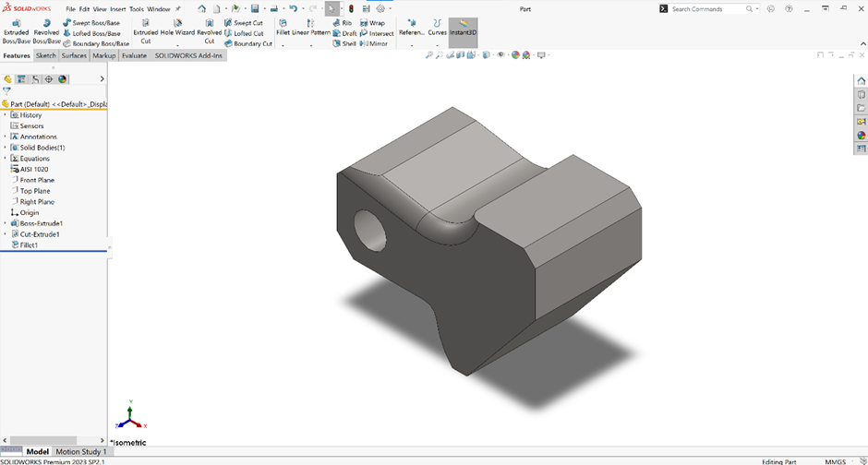Click the Shell feature icon
This screenshot has width=868, height=465.
coord(344,43)
